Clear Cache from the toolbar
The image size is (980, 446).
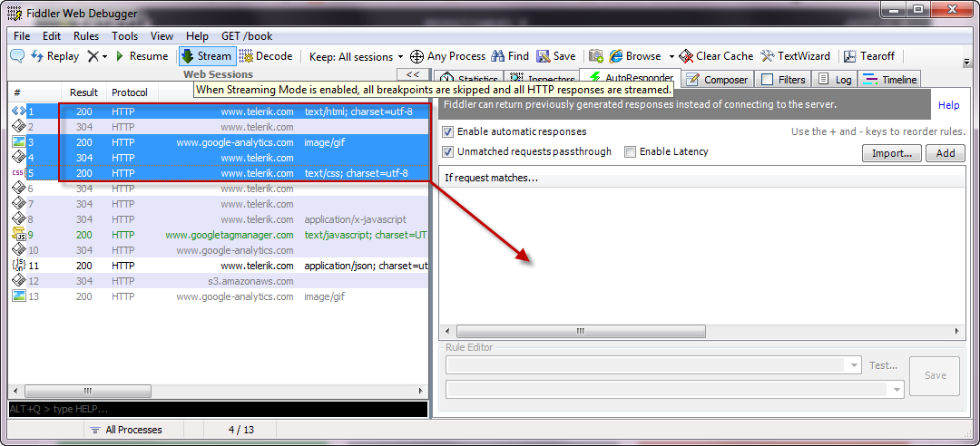click(x=717, y=56)
